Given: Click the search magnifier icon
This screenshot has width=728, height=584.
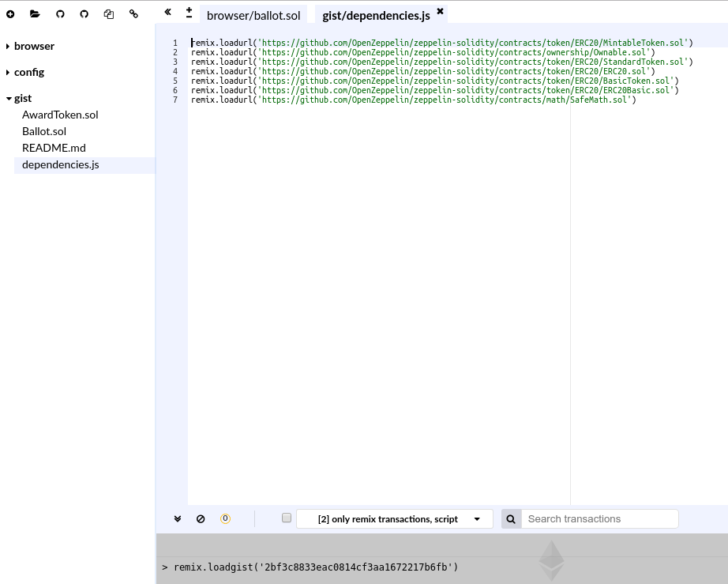Looking at the screenshot, I should (x=511, y=519).
